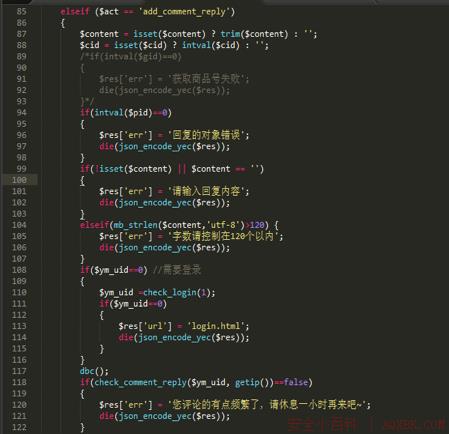Viewport: 449px width, 434px height.
Task: Click 'die' keyword on line 97
Action: [106, 147]
